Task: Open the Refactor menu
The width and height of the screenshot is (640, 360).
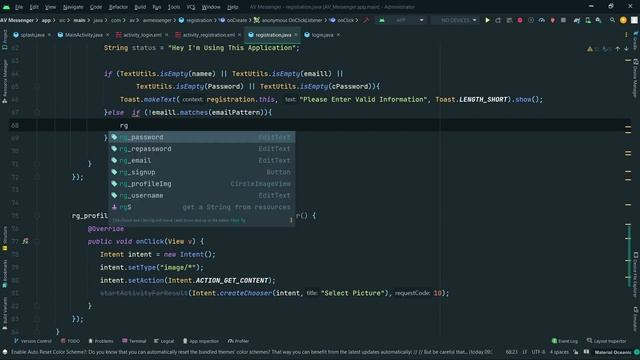Action: 118,7
